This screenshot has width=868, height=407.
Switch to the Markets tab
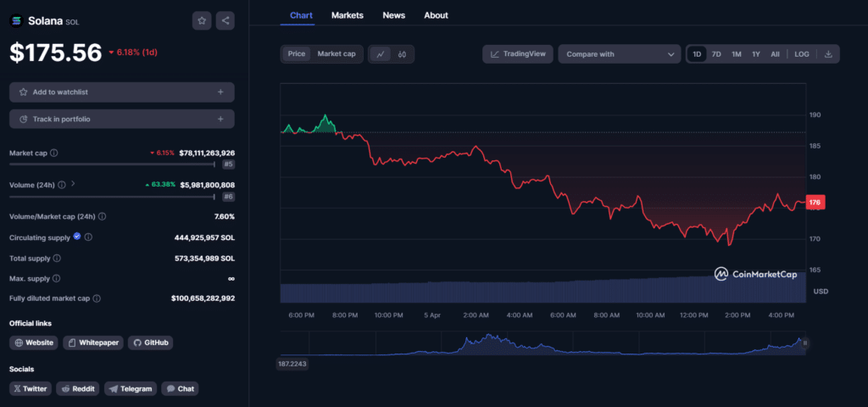pos(347,15)
